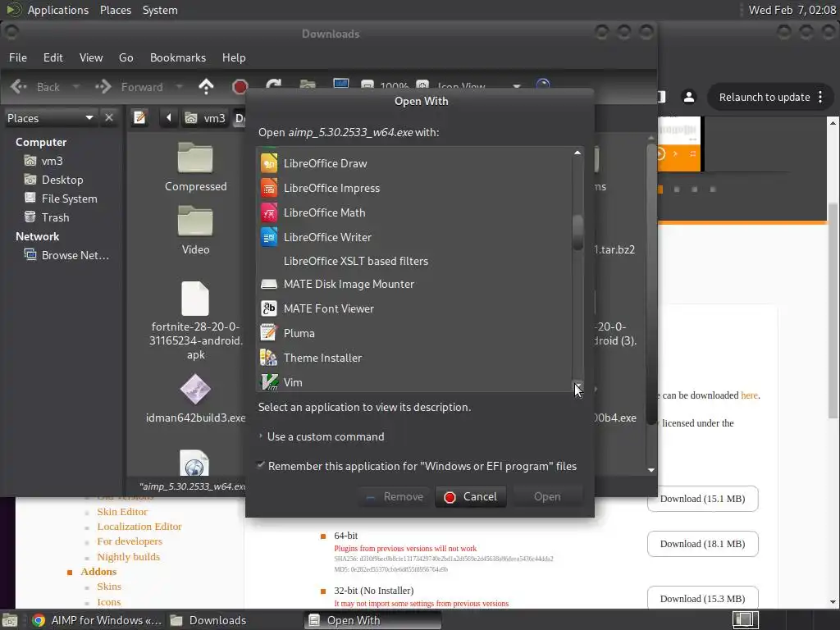Image resolution: width=840 pixels, height=630 pixels.
Task: Click the Chrome profile icon
Action: pos(689,97)
